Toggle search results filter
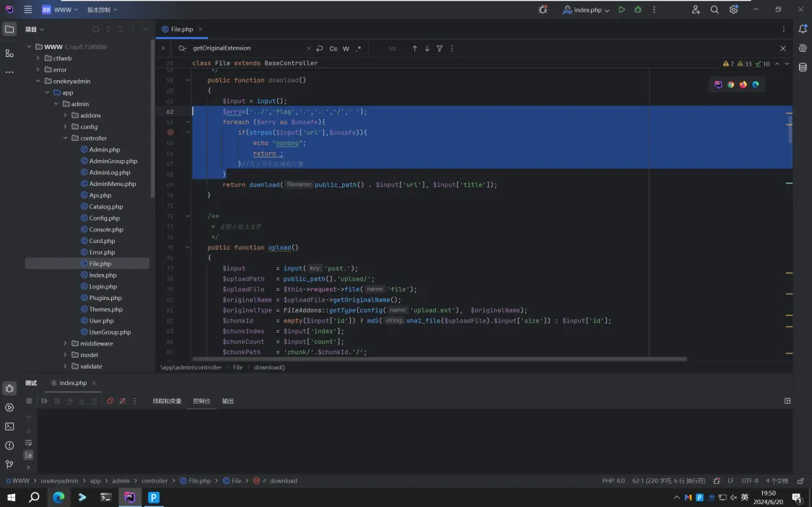Viewport: 812px width, 507px height. [x=440, y=48]
